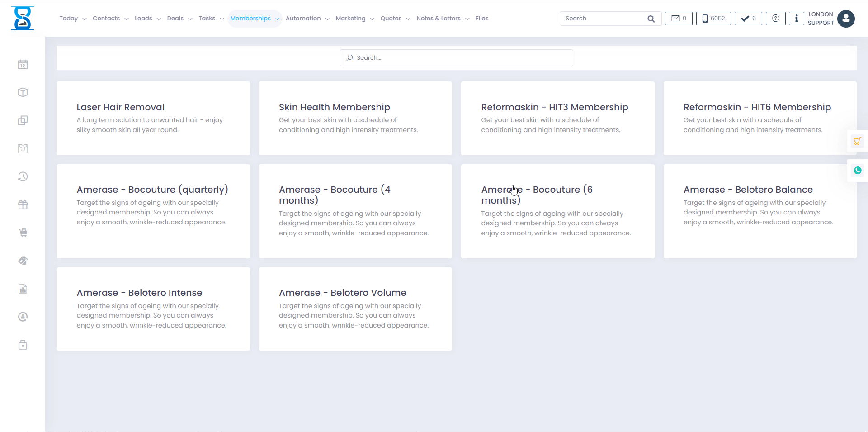
Task: Open the price tag sidebar icon
Action: (23, 261)
